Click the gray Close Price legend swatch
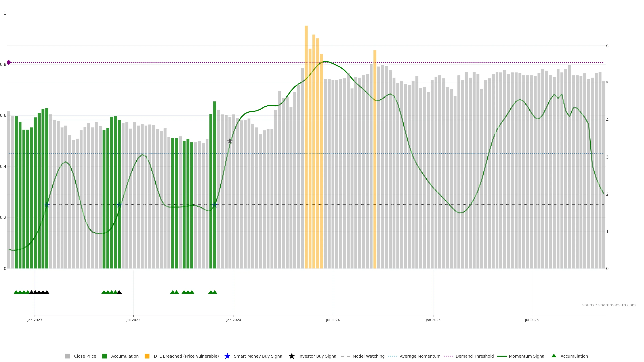 coord(67,356)
